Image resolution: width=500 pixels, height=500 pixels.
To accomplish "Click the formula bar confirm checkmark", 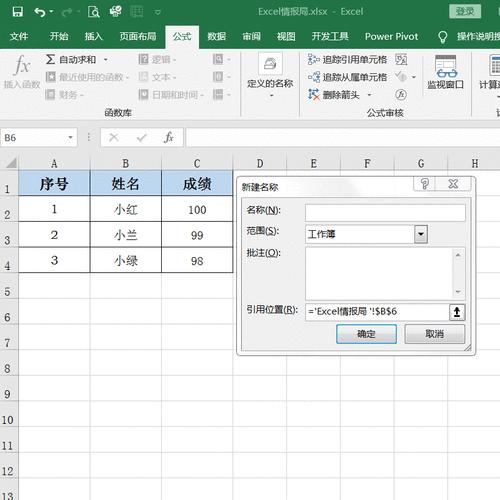I will (x=142, y=137).
